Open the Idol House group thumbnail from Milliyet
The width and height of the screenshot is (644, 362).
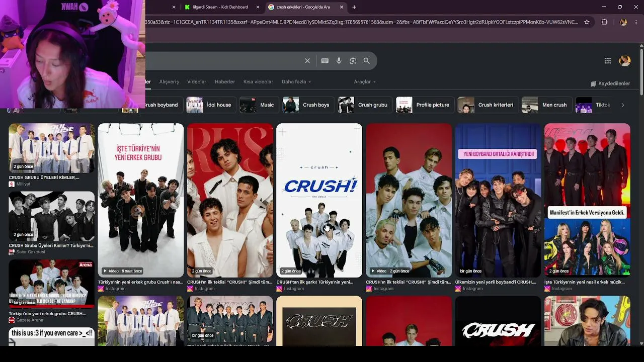point(51,148)
